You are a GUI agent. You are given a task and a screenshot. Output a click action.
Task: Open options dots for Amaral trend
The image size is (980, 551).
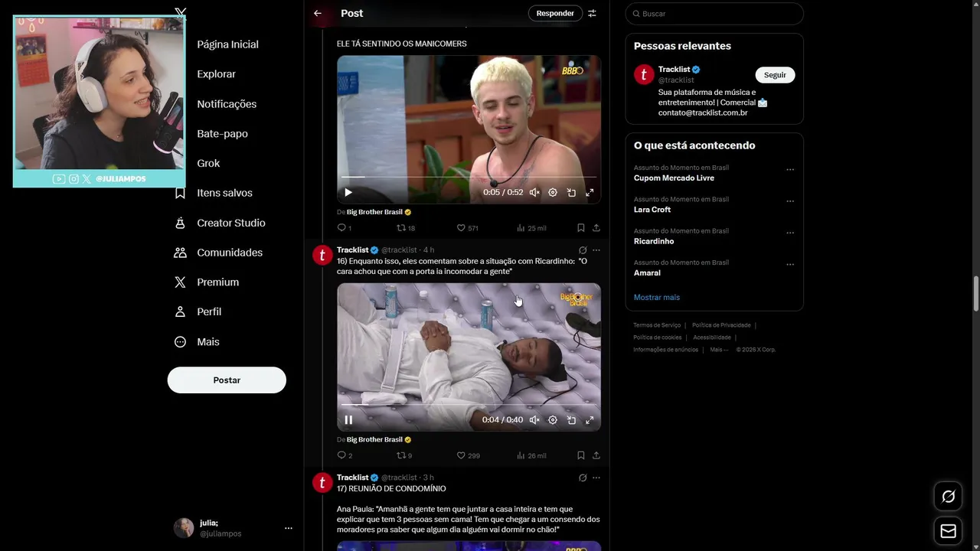[x=790, y=265]
